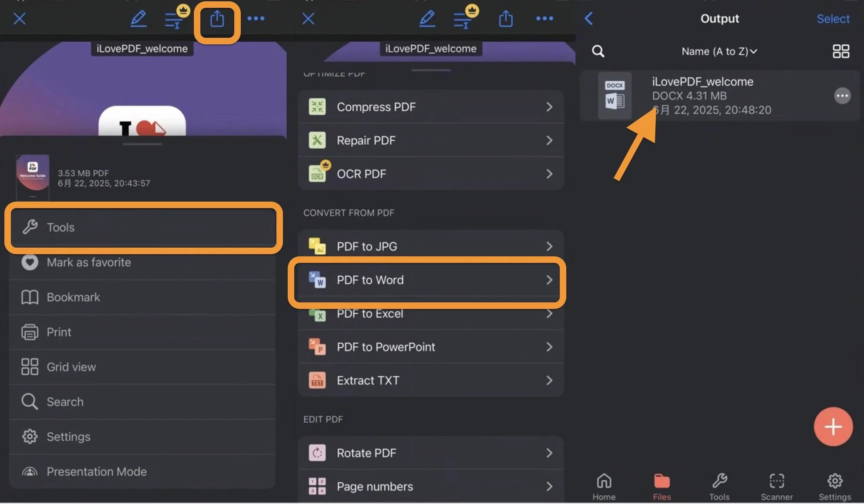Expand OCR PDF chevron
This screenshot has width=864, height=504.
[x=549, y=174]
